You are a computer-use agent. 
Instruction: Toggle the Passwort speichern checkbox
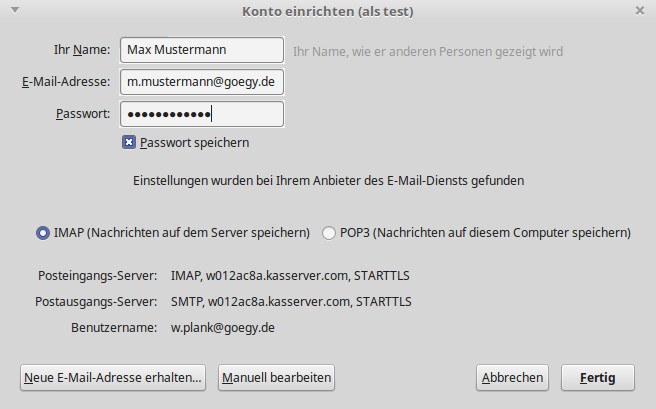[129, 143]
